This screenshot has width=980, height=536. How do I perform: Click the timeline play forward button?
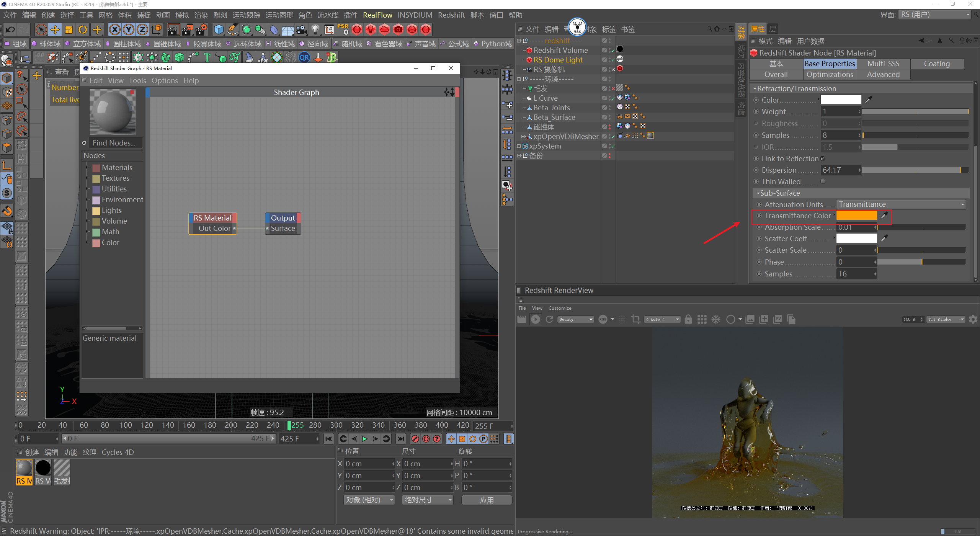(364, 439)
